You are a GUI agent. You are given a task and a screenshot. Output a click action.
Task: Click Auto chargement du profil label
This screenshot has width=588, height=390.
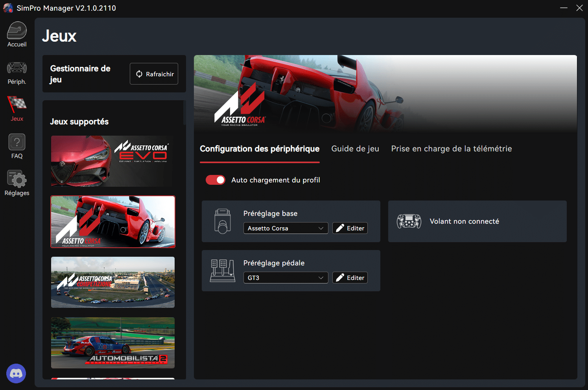tap(276, 180)
